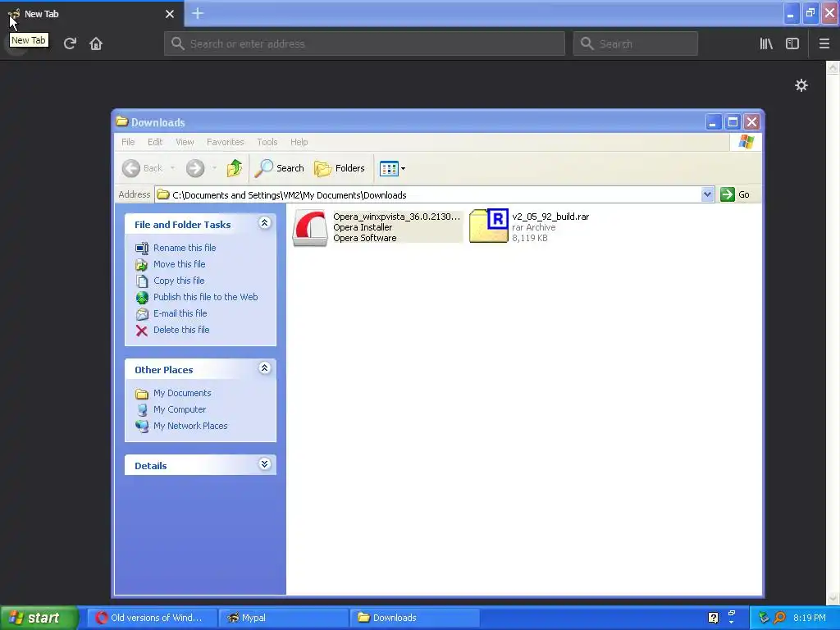This screenshot has width=840, height=630.
Task: Toggle the Folders pane button
Action: [x=339, y=168]
